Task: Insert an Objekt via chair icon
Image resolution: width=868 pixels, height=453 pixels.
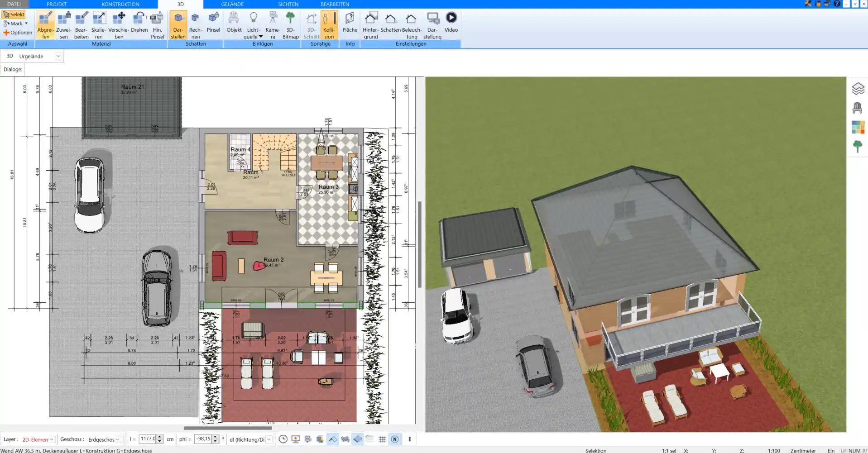Action: coord(234,23)
